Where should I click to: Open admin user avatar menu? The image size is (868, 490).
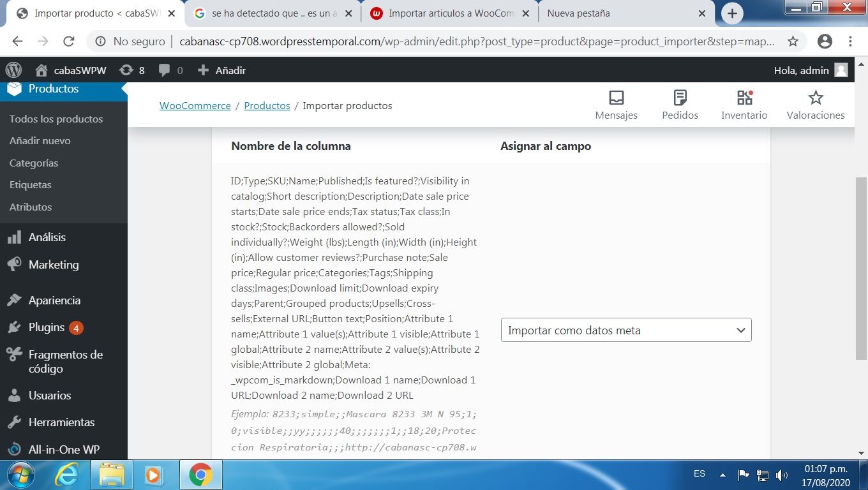click(x=841, y=70)
